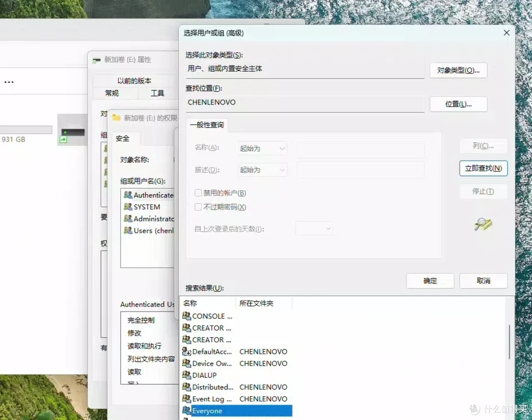Click the 931 GB drive capacity bar

point(26,130)
